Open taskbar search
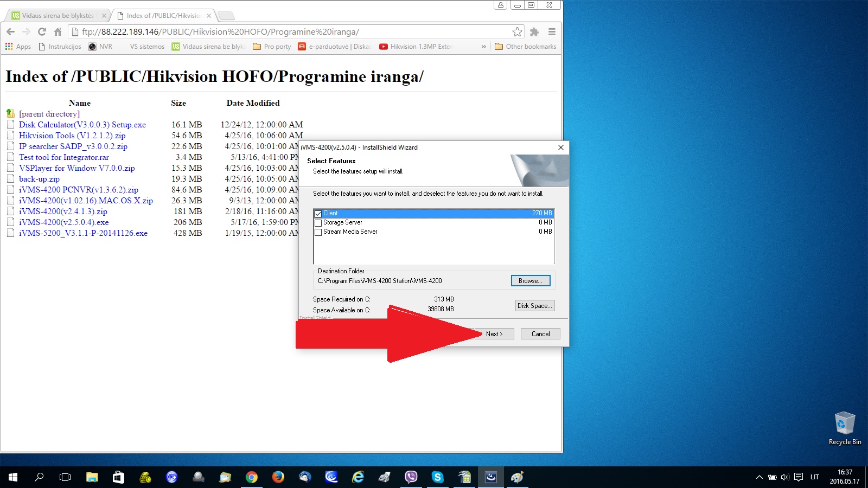Screen dimensions: 868x488 39,477
